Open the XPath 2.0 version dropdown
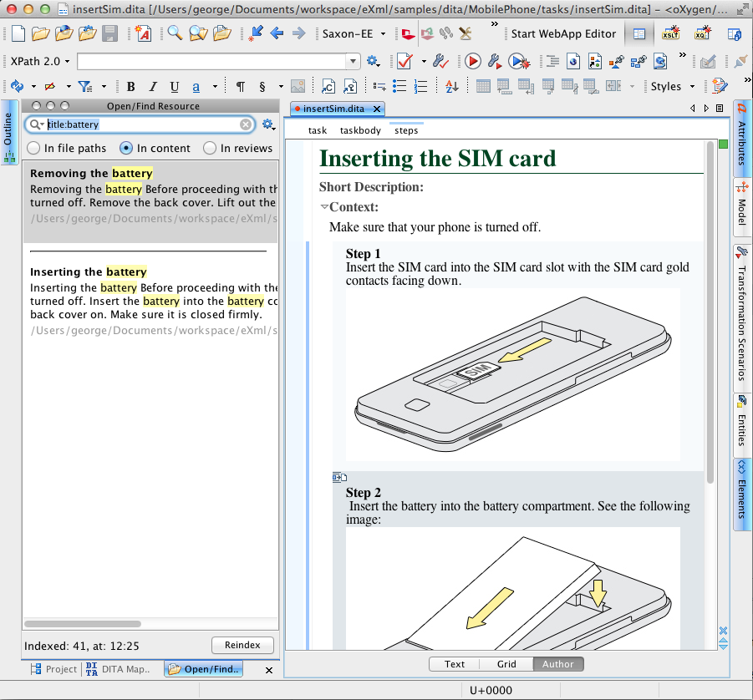 click(39, 61)
